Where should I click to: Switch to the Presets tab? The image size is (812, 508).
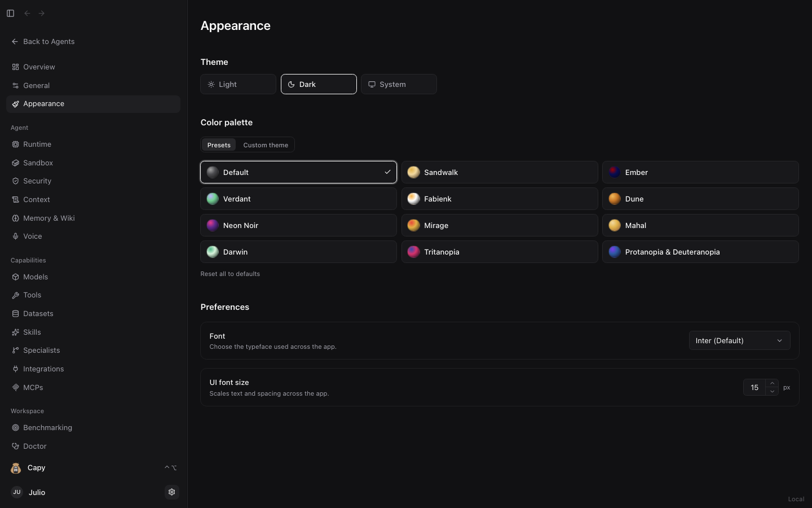point(219,145)
